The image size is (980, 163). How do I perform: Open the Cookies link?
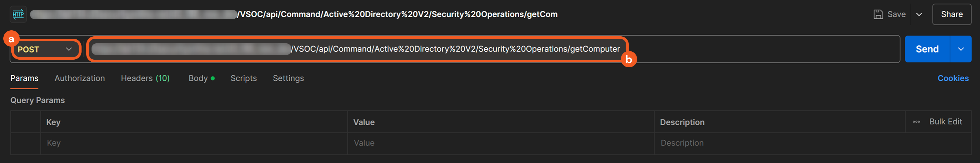953,78
